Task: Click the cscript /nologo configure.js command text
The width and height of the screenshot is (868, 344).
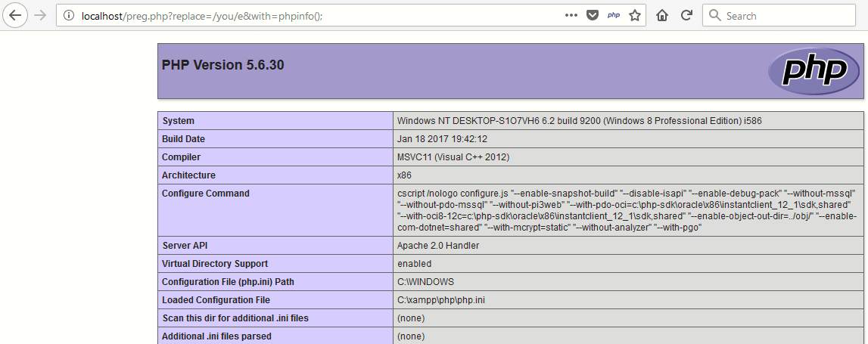Action: pyautogui.click(x=627, y=210)
